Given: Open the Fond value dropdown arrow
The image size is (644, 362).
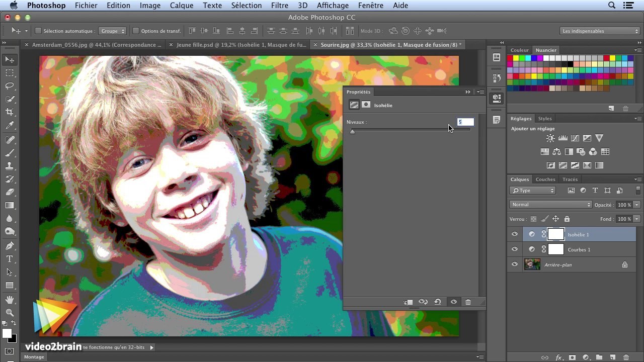Looking at the screenshot, I should point(637,219).
